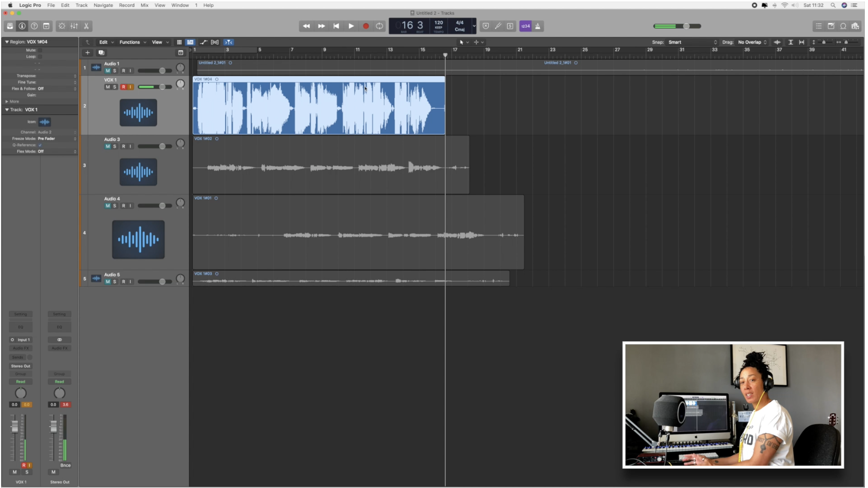The image size is (868, 488).
Task: Enable the grid view icon
Action: 179,42
